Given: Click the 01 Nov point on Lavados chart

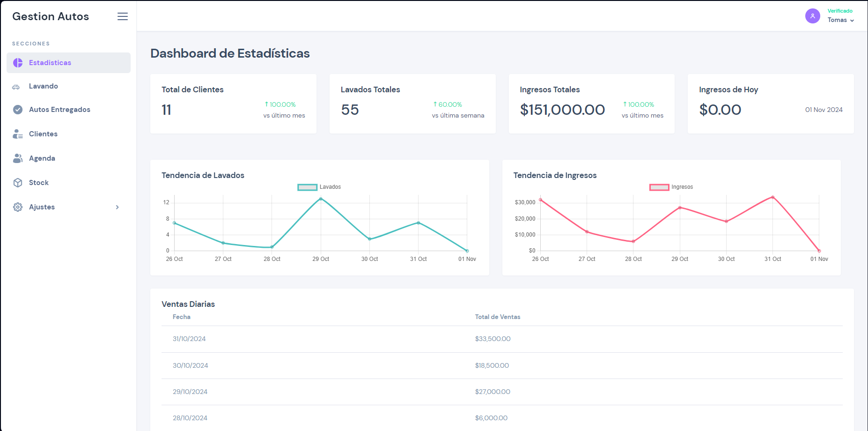Looking at the screenshot, I should point(467,251).
